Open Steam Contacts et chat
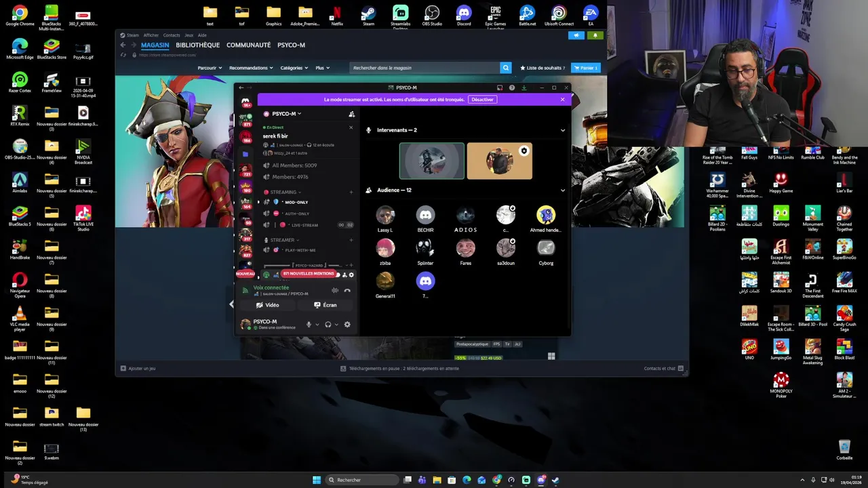868x488 pixels. pyautogui.click(x=663, y=368)
